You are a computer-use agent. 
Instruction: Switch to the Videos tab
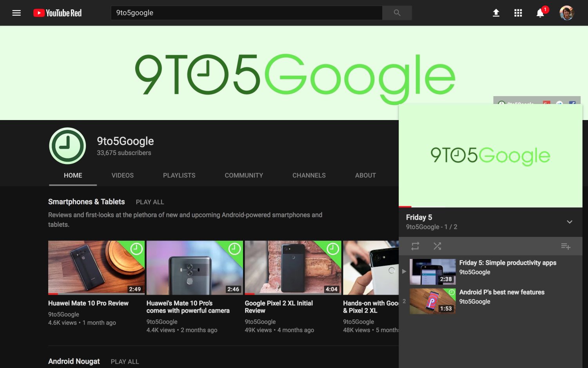[122, 175]
